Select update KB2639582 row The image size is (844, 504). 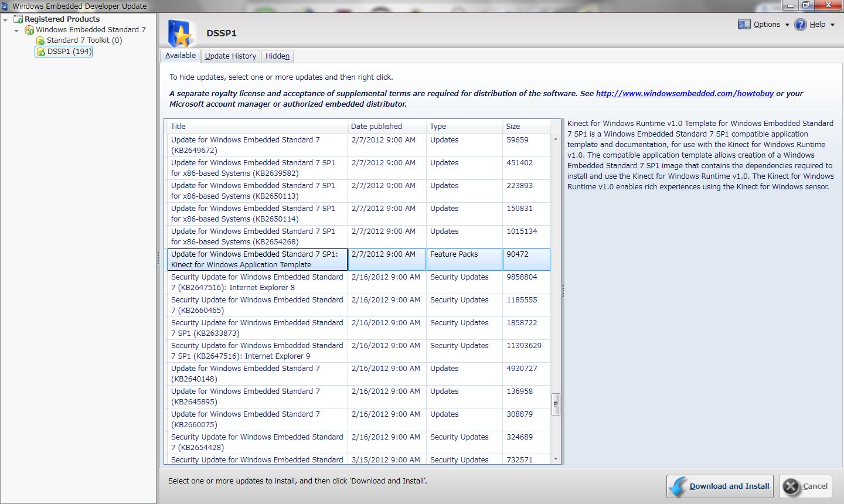[359, 168]
